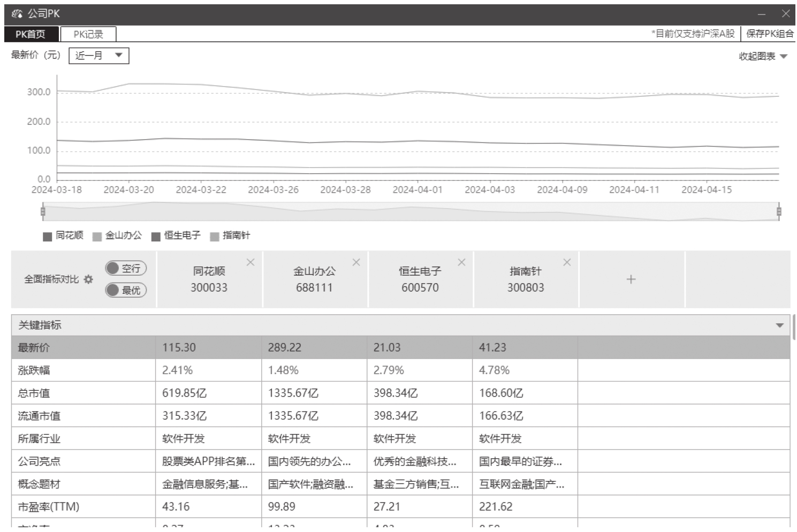Grab the left handle of the chart range slider

pyautogui.click(x=43, y=212)
